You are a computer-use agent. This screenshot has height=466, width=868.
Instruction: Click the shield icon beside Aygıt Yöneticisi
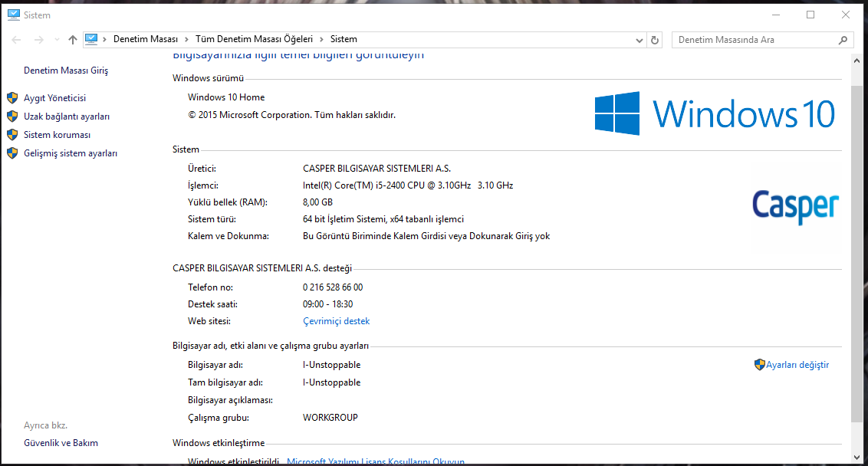tap(12, 98)
